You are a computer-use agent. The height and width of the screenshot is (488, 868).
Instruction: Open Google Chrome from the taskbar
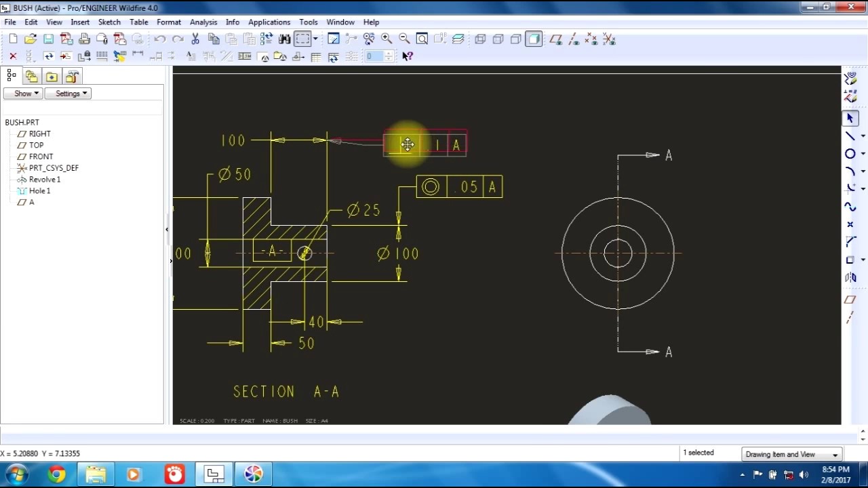(x=57, y=474)
